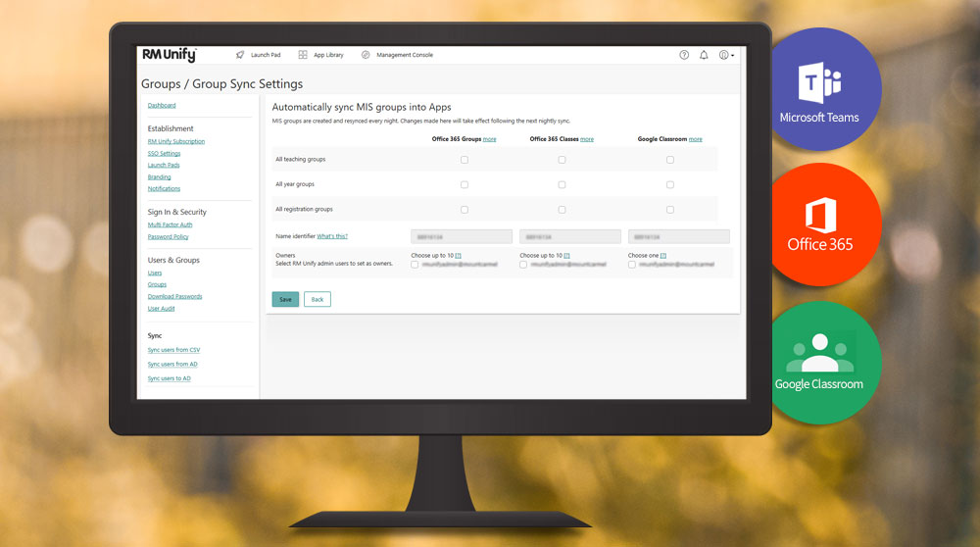Open Sync users from AD
Image resolution: width=980 pixels, height=547 pixels.
[172, 365]
